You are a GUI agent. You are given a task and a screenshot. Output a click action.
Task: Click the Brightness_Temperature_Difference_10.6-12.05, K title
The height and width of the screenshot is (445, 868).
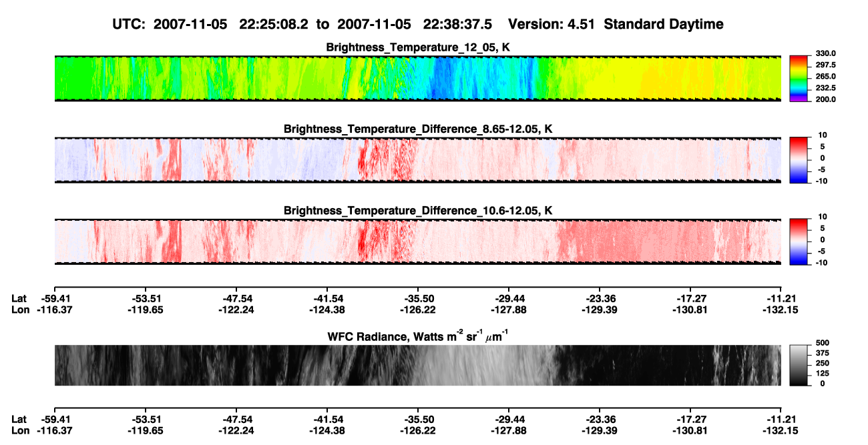tap(418, 211)
